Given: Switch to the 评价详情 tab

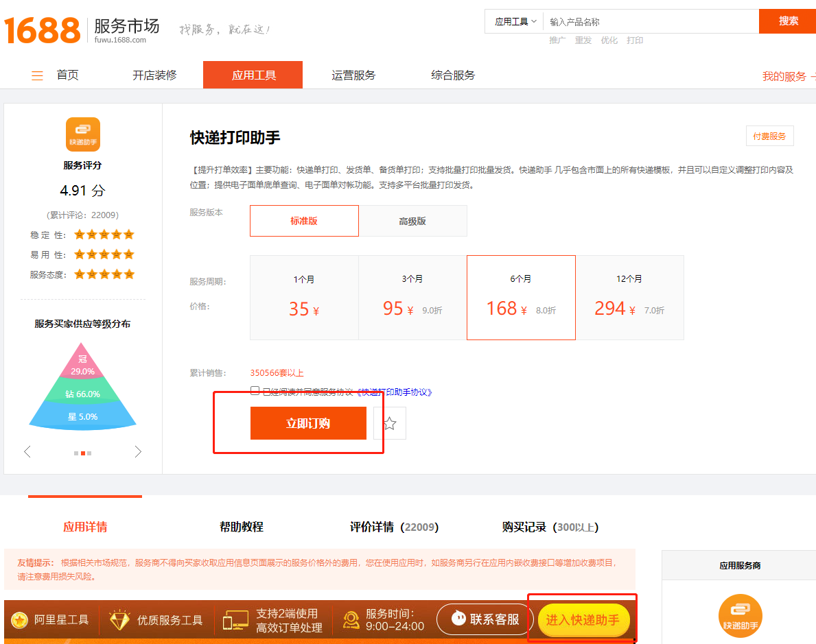Looking at the screenshot, I should click(394, 527).
